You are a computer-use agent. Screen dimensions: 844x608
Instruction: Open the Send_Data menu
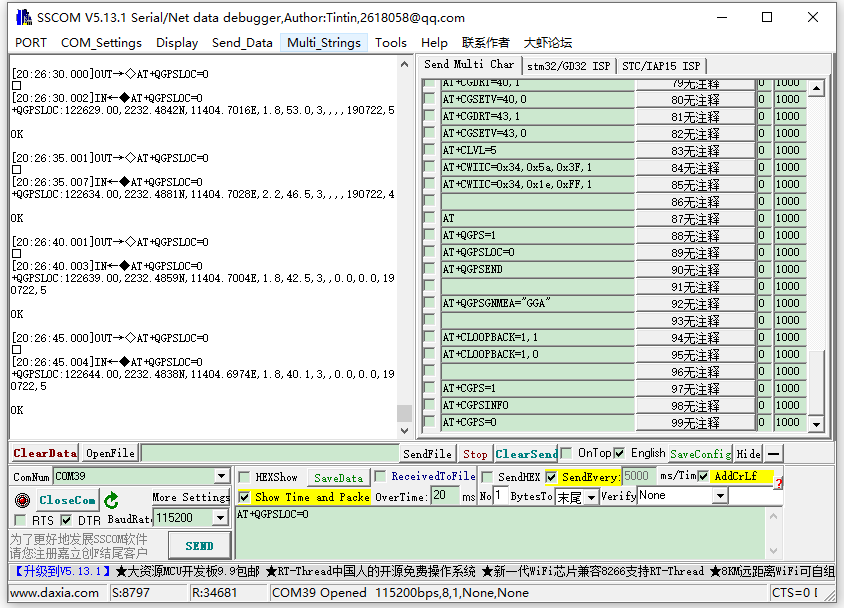(242, 43)
